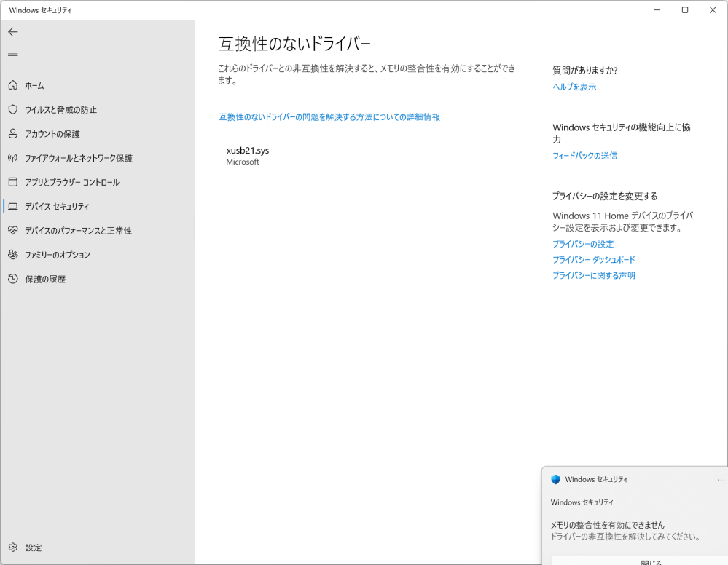
Task: Click the blue shield icon in notification
Action: [556, 480]
